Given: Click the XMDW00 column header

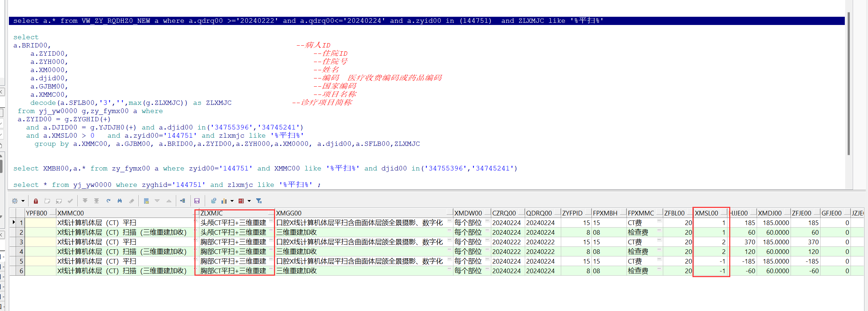Looking at the screenshot, I should [x=472, y=213].
